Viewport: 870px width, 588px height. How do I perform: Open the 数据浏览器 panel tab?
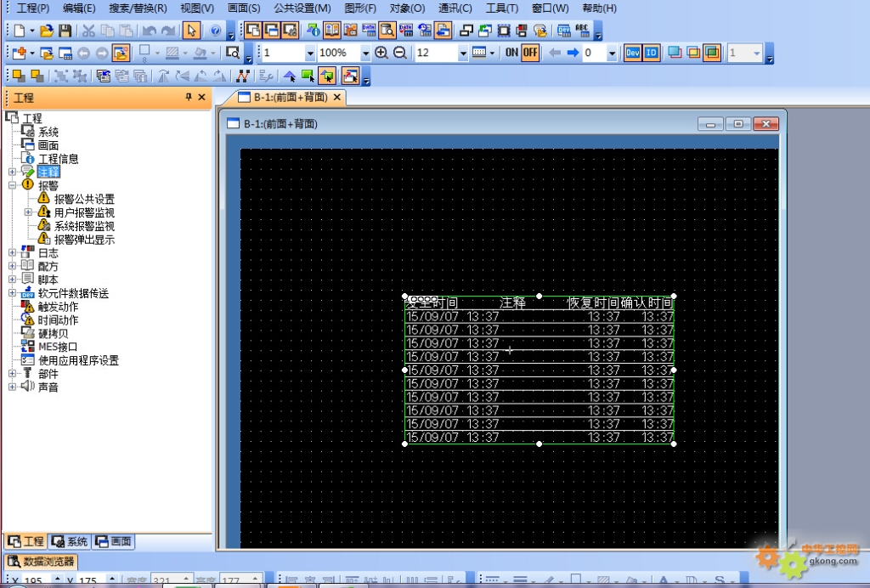point(41,562)
